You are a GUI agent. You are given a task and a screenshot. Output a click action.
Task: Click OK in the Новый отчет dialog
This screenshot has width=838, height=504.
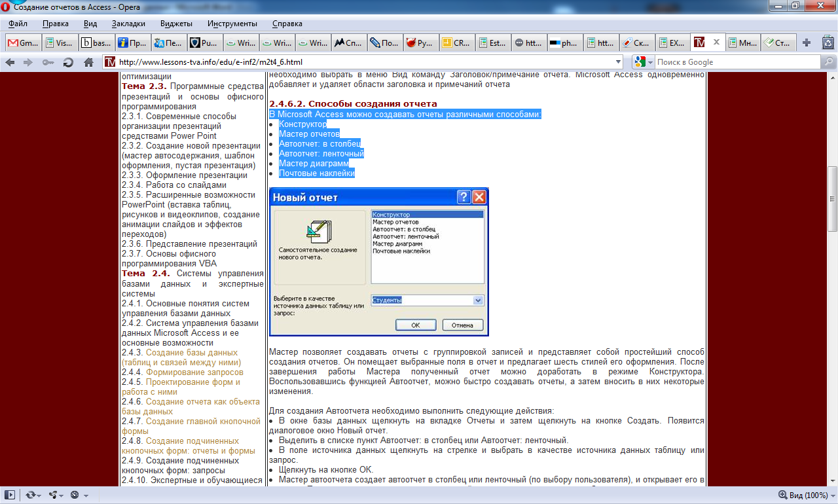pyautogui.click(x=415, y=325)
